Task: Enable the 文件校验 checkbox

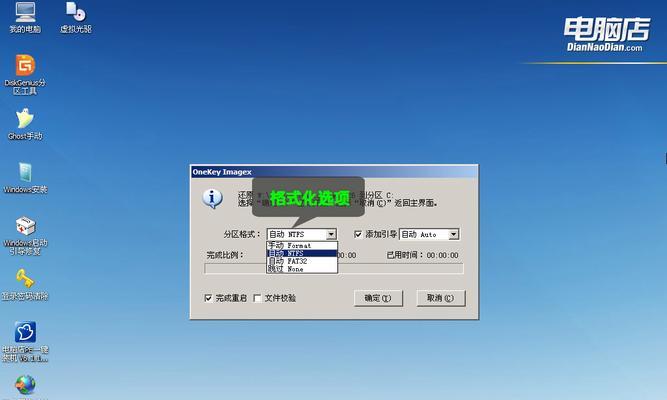Action: click(x=257, y=298)
